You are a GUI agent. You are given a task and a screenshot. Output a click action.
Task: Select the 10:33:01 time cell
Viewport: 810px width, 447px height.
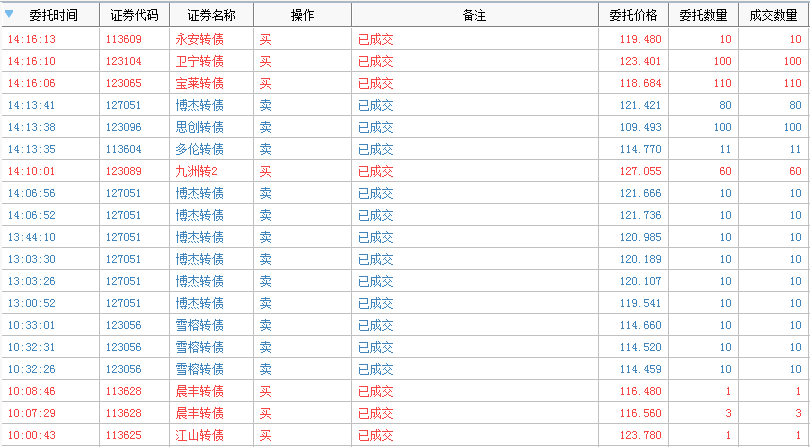[32, 326]
